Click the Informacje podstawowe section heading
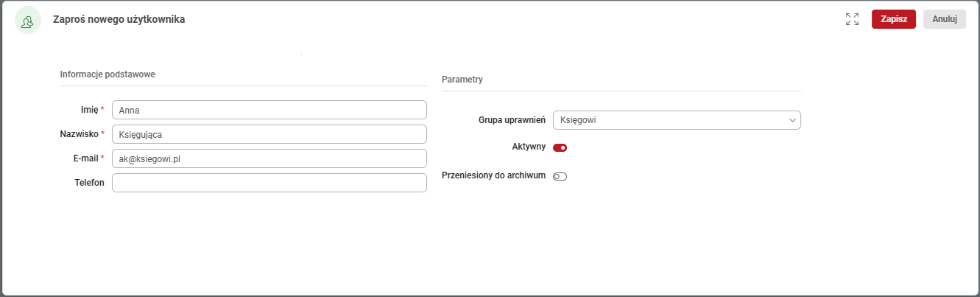Screen dimensions: 980x297 107,74
